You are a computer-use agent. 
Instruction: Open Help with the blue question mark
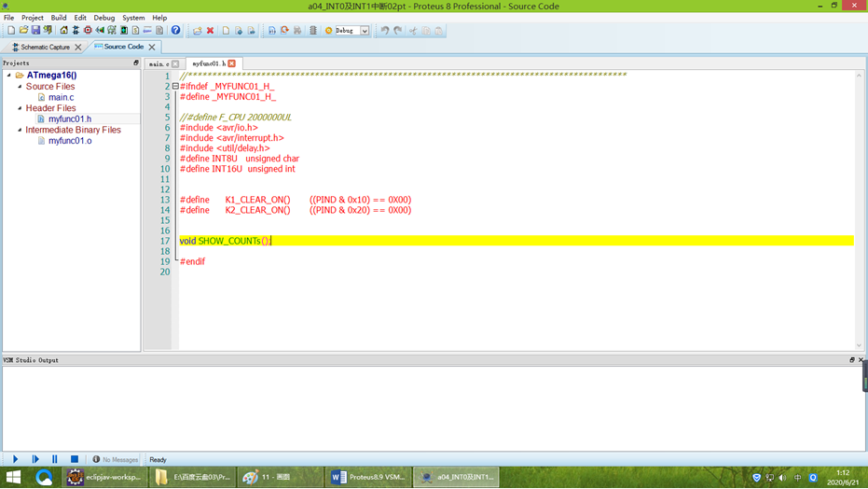point(175,31)
